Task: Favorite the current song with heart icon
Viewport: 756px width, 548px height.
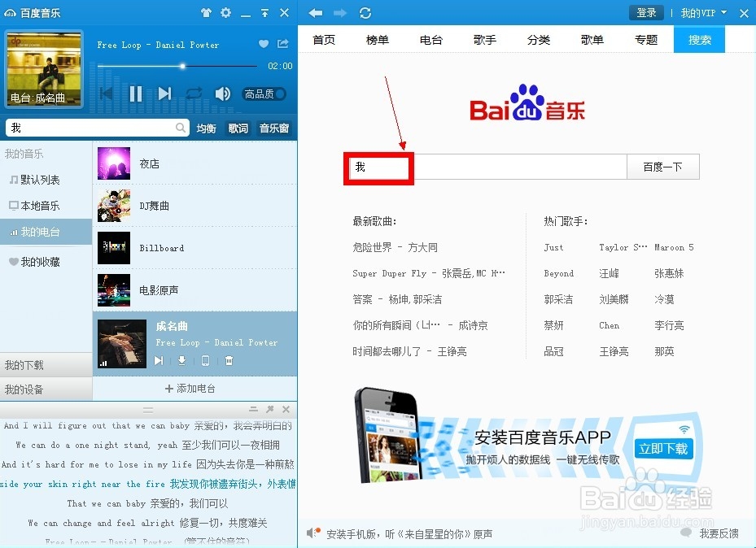Action: [x=263, y=44]
